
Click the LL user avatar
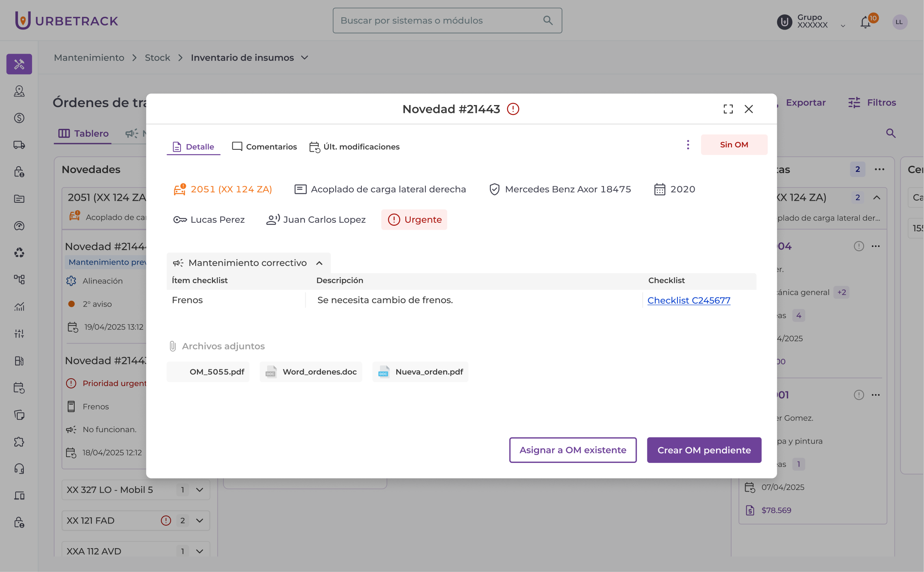point(899,22)
